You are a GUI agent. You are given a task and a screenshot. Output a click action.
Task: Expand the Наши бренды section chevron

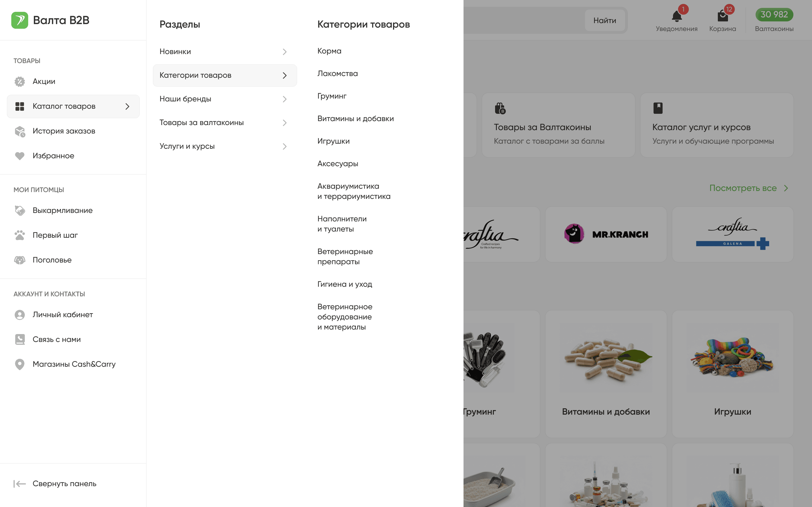[x=284, y=99]
